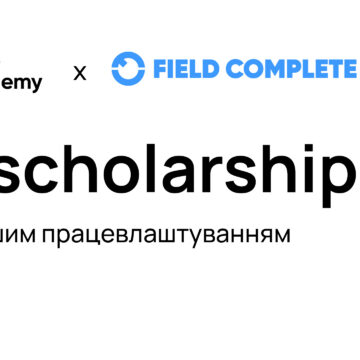Click the partial word 'шим' in subtitle
360x360 pixels.
click(18, 236)
